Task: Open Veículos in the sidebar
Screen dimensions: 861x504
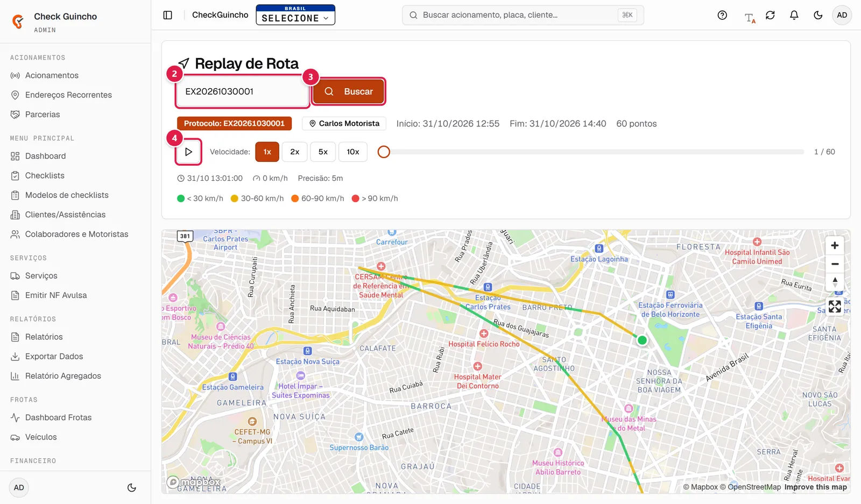Action: click(x=75, y=437)
